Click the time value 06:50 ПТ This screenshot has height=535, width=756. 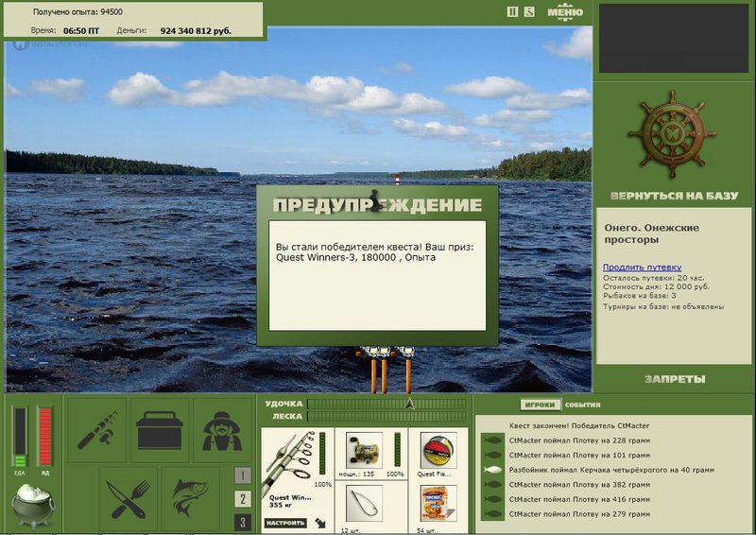[x=81, y=31]
